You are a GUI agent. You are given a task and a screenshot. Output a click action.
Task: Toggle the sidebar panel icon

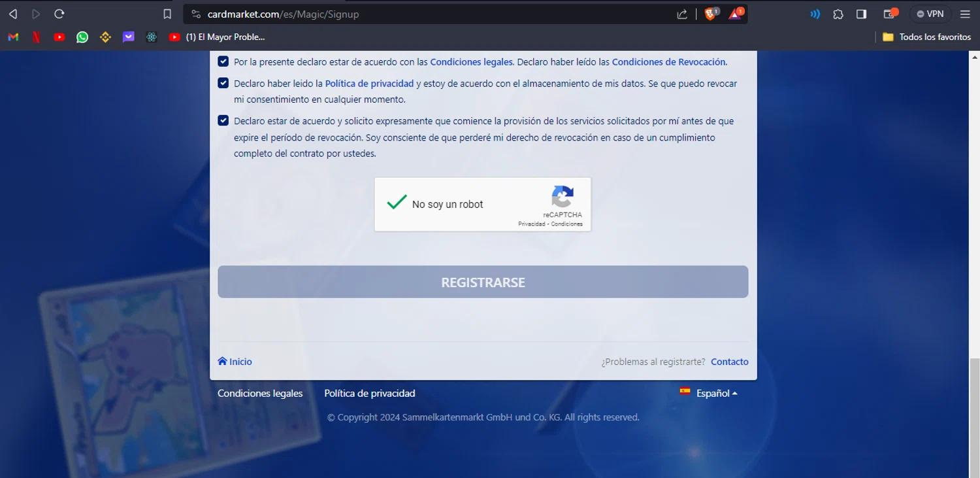pos(861,14)
